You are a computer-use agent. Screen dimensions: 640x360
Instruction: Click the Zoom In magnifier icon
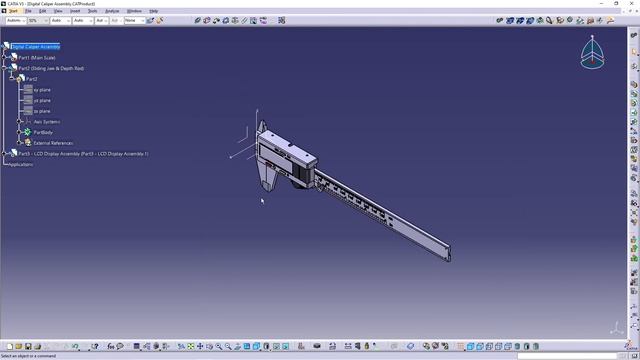[x=219, y=346]
